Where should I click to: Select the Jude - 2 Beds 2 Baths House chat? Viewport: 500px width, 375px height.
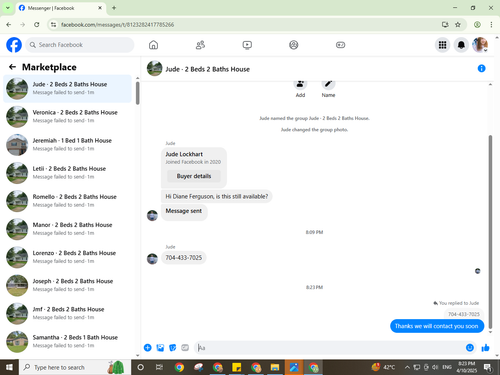coord(67,88)
